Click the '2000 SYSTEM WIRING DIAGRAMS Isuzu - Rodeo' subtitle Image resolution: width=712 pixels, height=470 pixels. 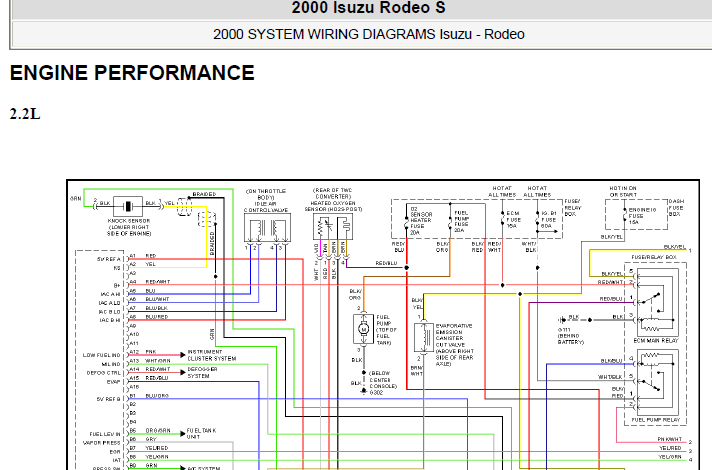tap(369, 34)
